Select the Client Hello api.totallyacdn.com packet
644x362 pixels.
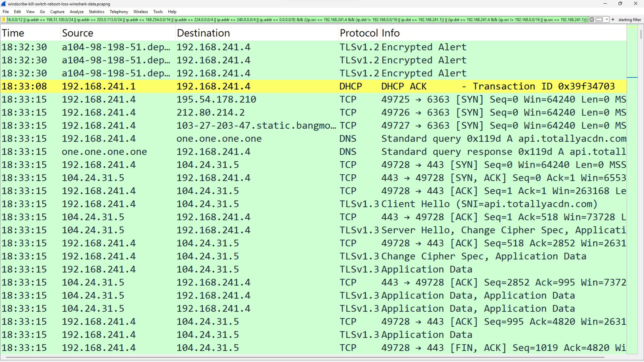point(300,204)
